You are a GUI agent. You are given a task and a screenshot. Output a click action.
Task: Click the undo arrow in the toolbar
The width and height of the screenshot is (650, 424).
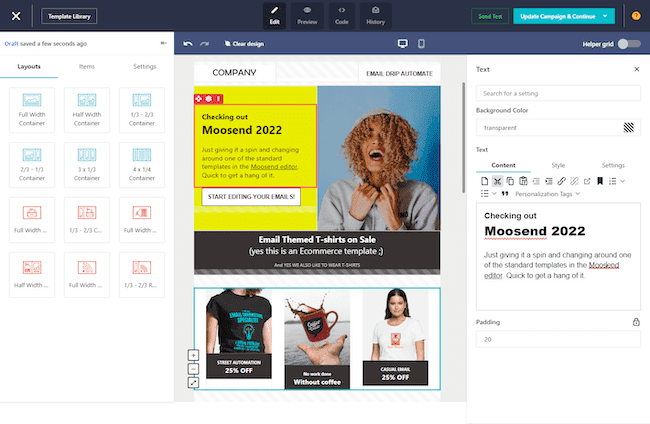tap(188, 44)
